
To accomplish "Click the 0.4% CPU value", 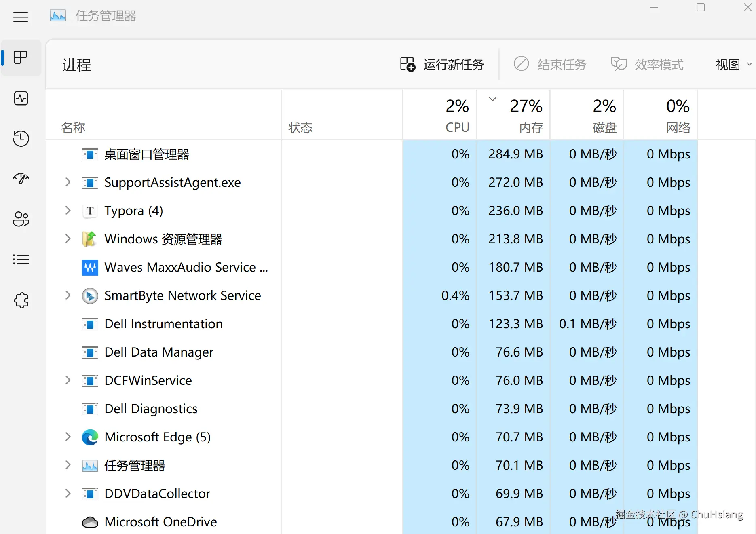I will (x=455, y=295).
